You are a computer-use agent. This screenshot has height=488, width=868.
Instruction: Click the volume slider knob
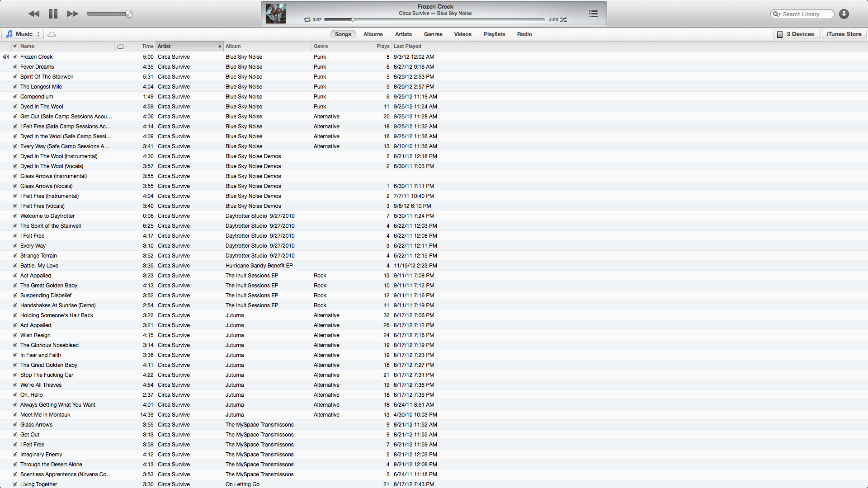(129, 14)
